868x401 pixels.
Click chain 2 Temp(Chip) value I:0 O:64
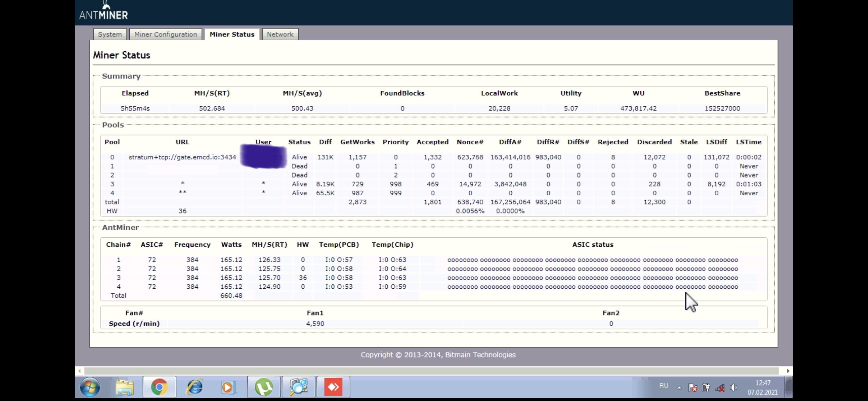392,269
